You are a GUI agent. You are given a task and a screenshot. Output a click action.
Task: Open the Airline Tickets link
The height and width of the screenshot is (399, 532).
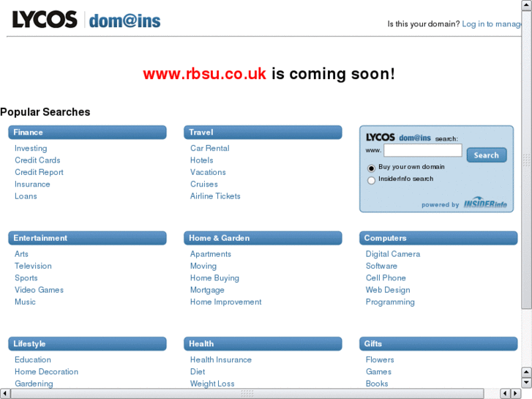coord(215,196)
